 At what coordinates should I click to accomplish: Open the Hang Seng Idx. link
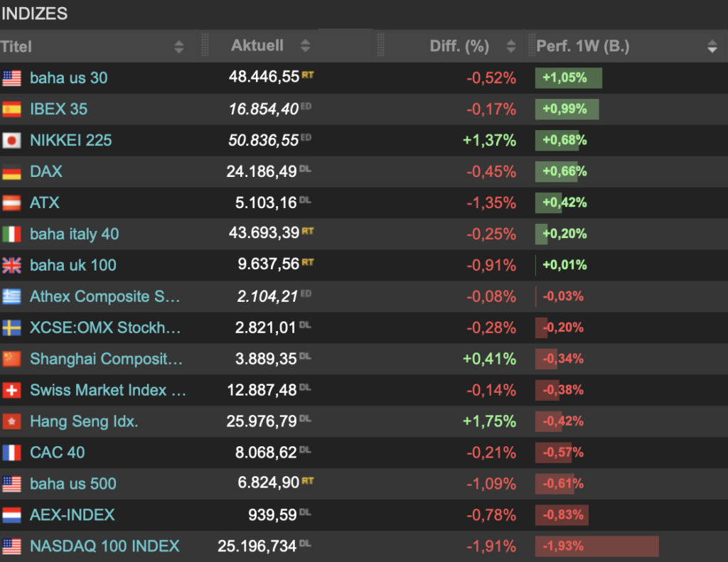(x=83, y=421)
